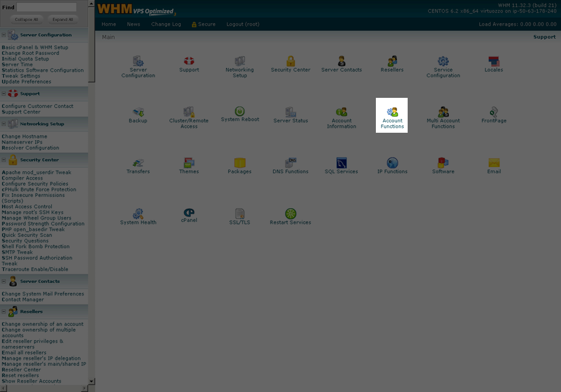
Task: Open the Support lifebuoy icon in main panel
Action: click(189, 61)
